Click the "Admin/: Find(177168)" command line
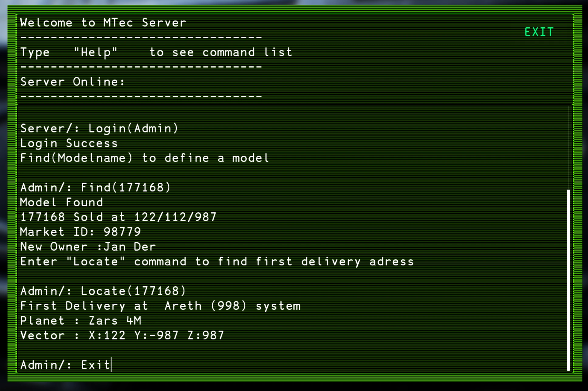Viewport: 588px width, 391px height. (x=95, y=188)
